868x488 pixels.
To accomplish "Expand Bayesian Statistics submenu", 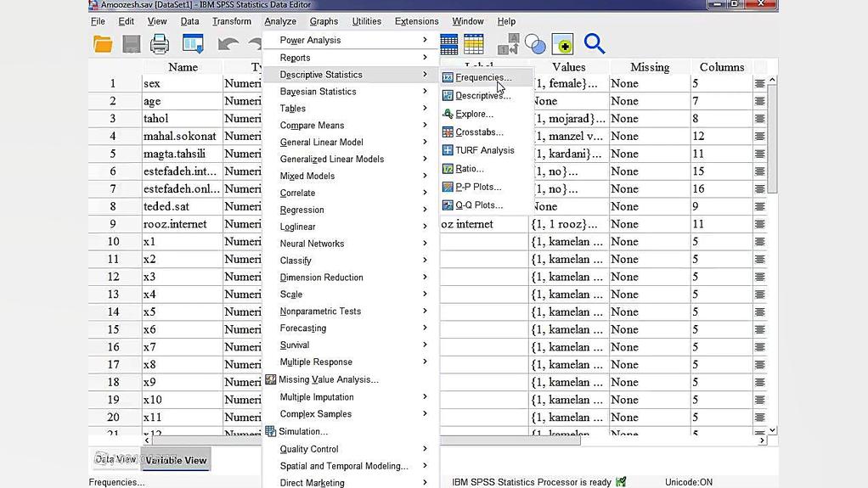I will 425,92.
